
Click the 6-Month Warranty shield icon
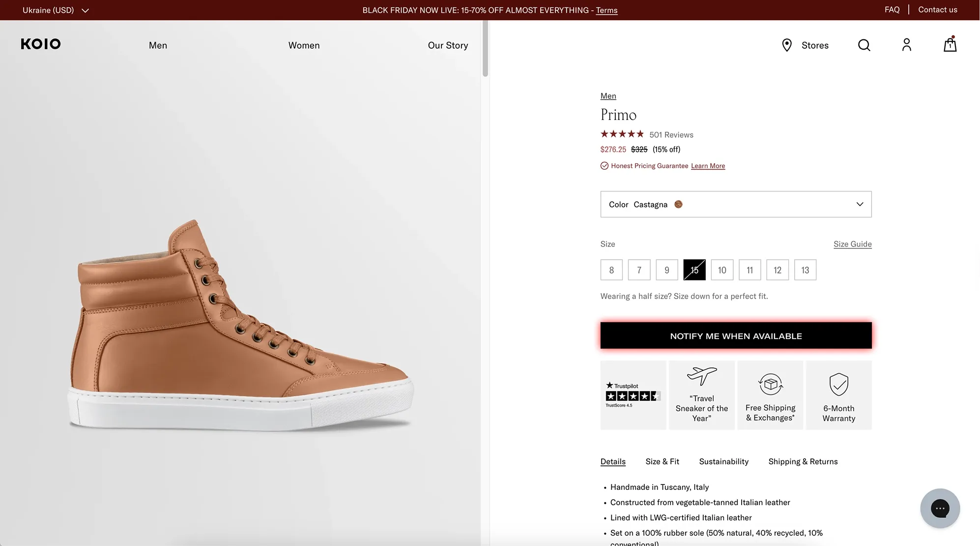click(x=838, y=384)
